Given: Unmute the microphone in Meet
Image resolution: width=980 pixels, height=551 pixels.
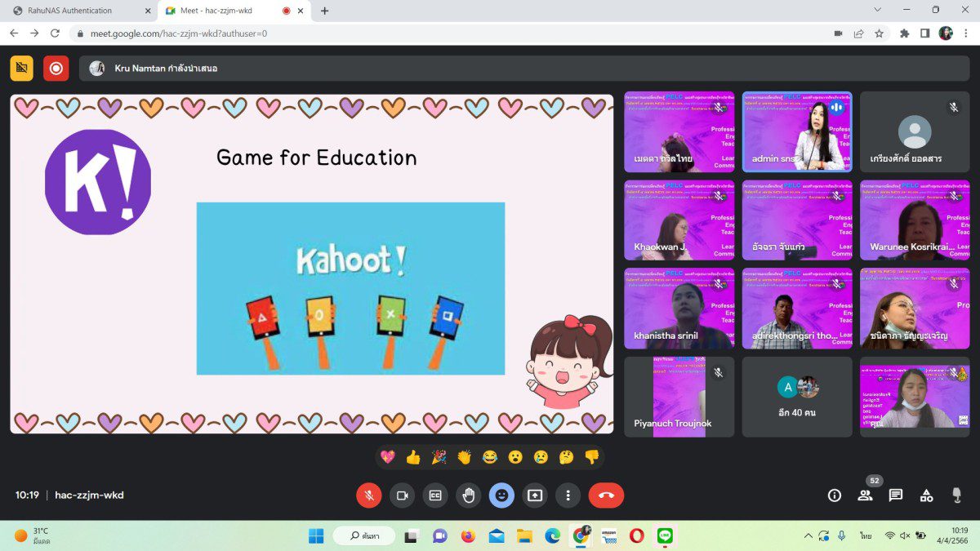Looking at the screenshot, I should point(369,495).
